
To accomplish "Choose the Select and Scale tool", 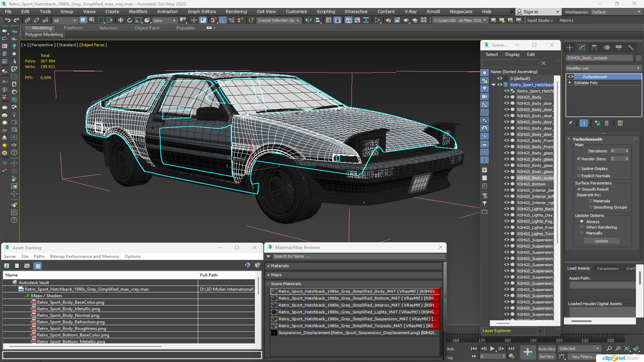I will [138, 20].
